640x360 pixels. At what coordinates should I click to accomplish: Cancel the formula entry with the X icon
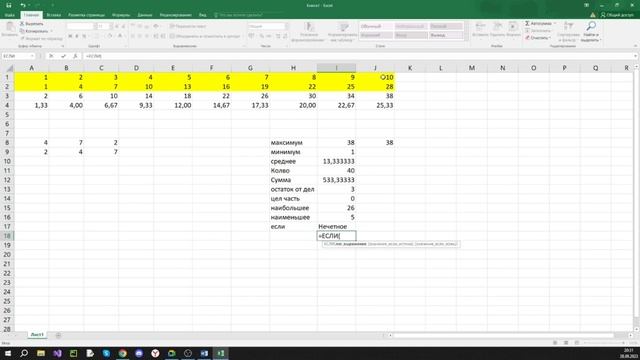51,56
